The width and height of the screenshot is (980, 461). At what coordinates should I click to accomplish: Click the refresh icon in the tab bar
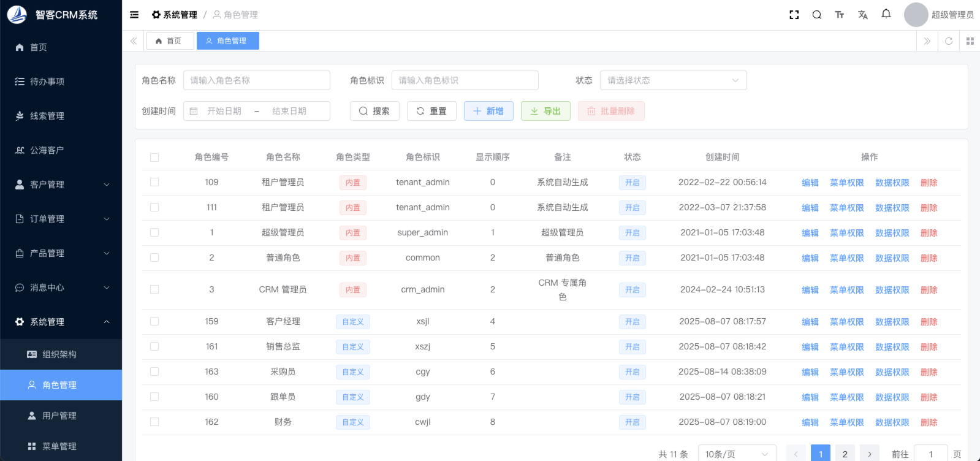(949, 41)
